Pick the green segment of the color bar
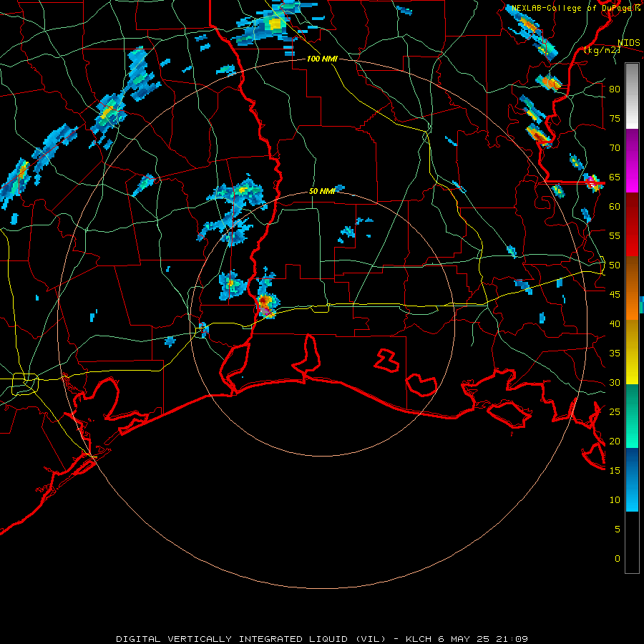The height and width of the screenshot is (644, 644). [632, 416]
